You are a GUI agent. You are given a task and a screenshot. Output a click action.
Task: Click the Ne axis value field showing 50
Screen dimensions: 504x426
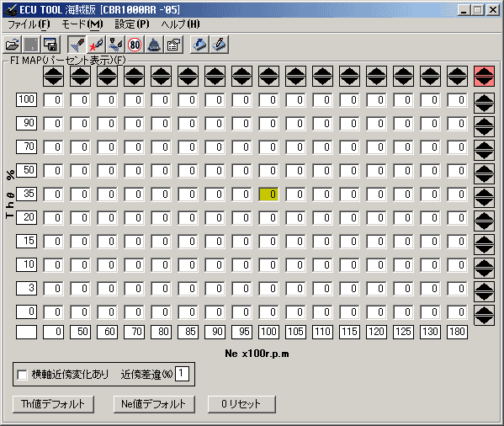pos(81,332)
